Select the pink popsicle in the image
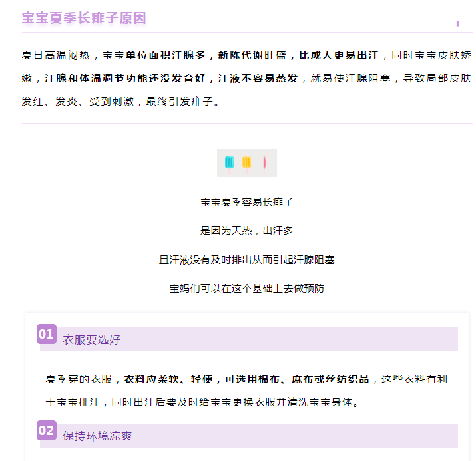 tap(264, 164)
